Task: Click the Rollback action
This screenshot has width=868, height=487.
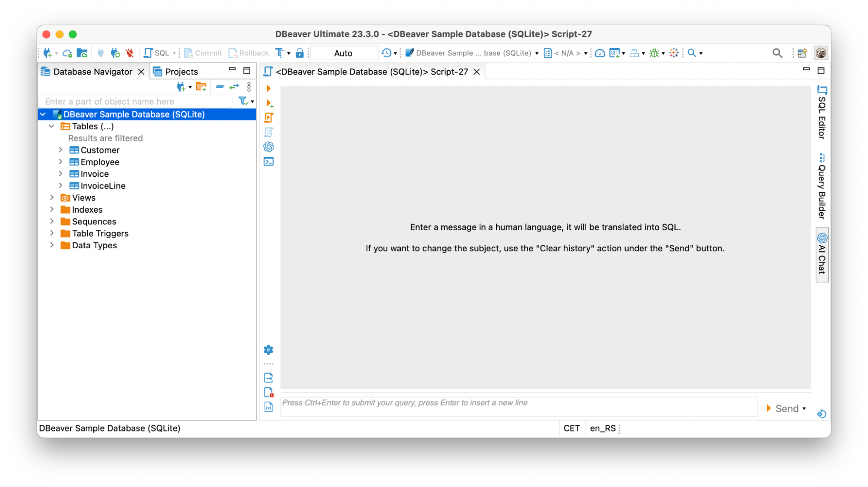Action: (248, 53)
